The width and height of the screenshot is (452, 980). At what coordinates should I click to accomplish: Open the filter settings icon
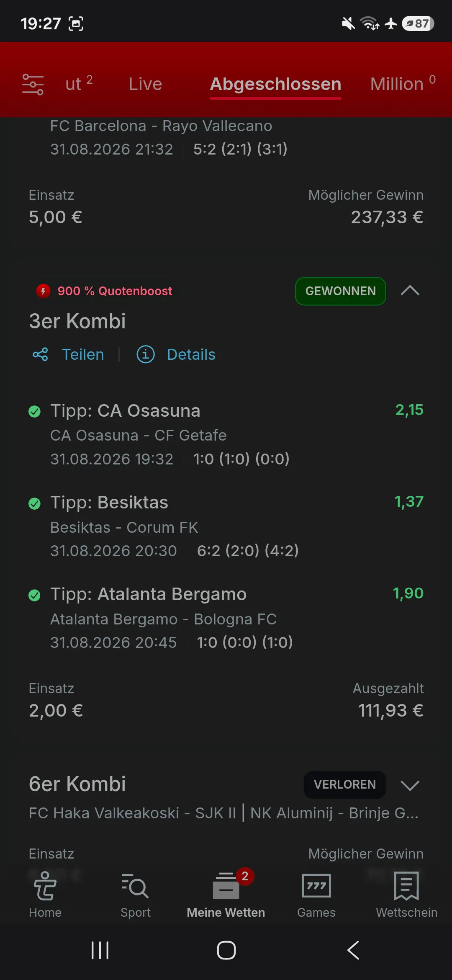point(33,84)
